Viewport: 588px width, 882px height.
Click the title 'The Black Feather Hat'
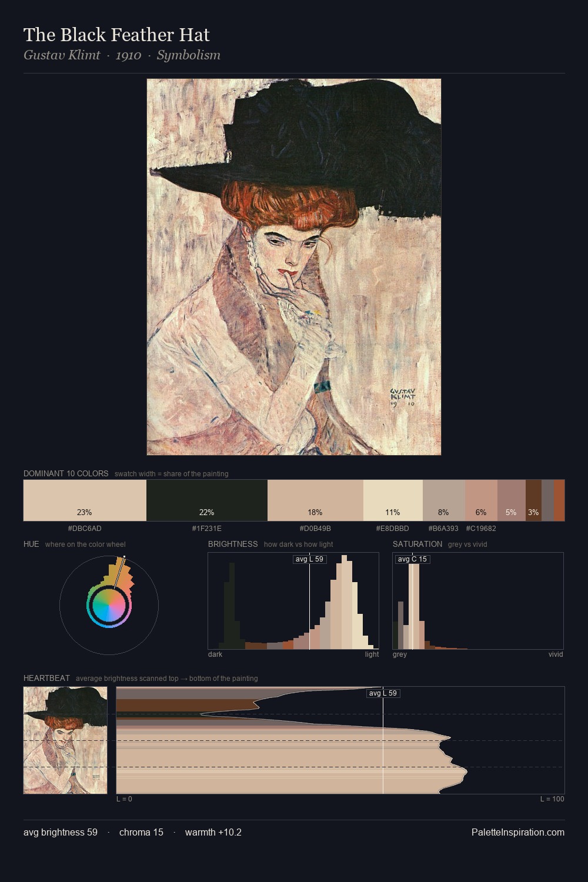point(116,35)
